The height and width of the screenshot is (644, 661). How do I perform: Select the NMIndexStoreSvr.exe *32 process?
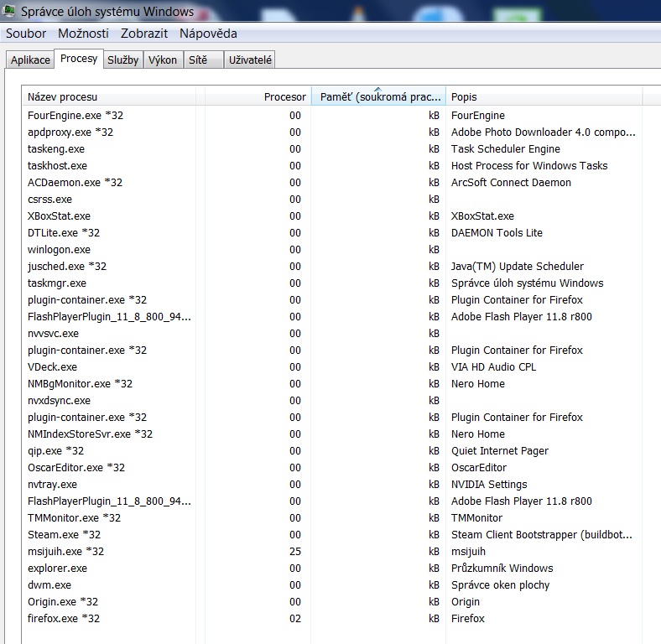pyautogui.click(x=91, y=434)
